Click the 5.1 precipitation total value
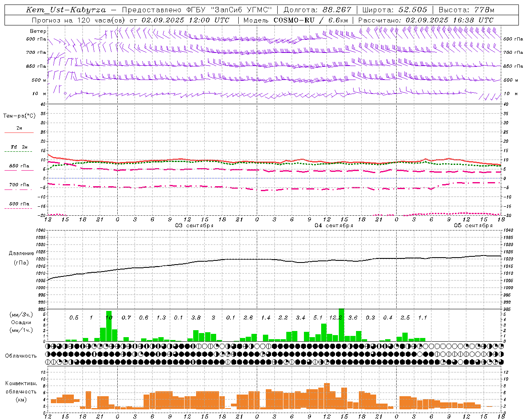525x420 pixels. (318, 317)
